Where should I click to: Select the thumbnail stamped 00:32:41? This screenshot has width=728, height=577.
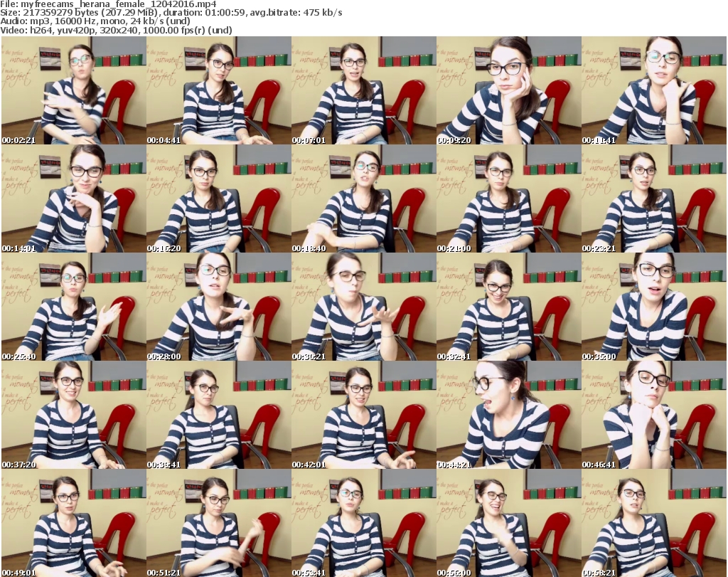pyautogui.click(x=509, y=307)
